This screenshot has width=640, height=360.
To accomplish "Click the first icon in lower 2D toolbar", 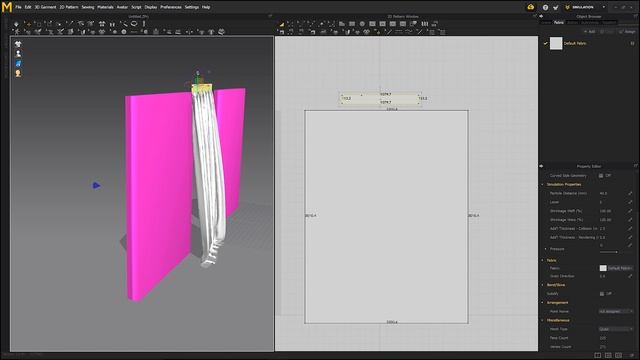I will (281, 32).
